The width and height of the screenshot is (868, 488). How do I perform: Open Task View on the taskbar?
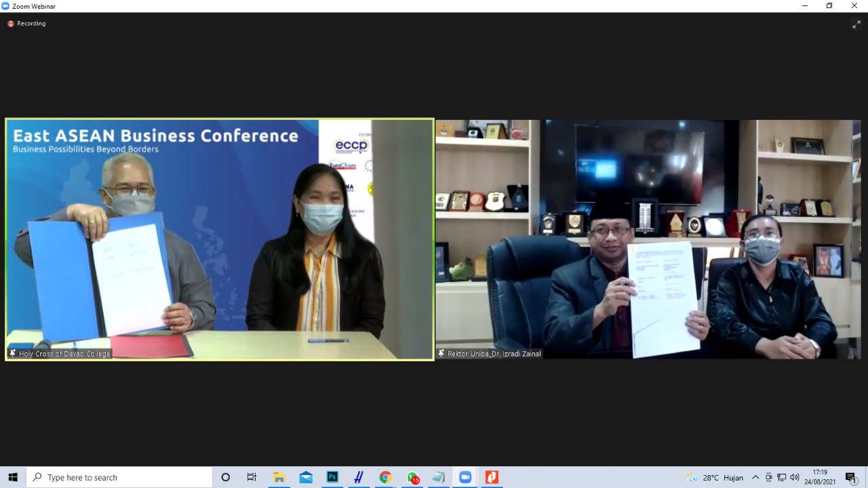click(x=252, y=477)
